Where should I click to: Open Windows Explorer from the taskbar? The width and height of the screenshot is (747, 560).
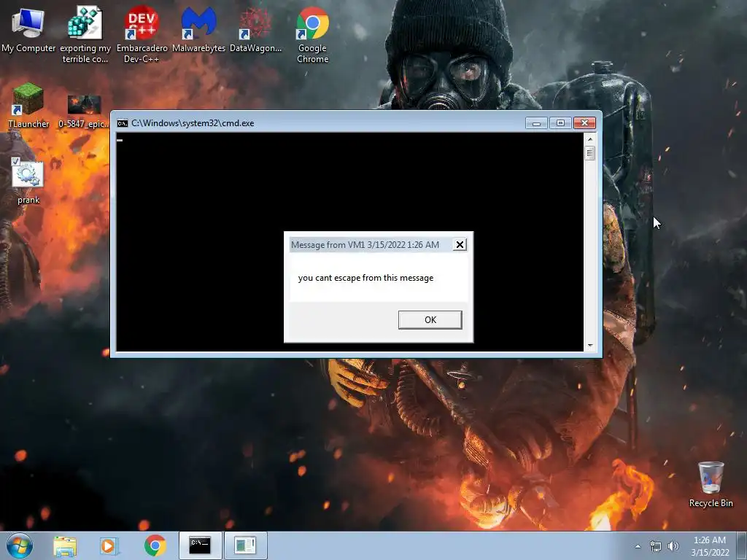click(x=65, y=545)
